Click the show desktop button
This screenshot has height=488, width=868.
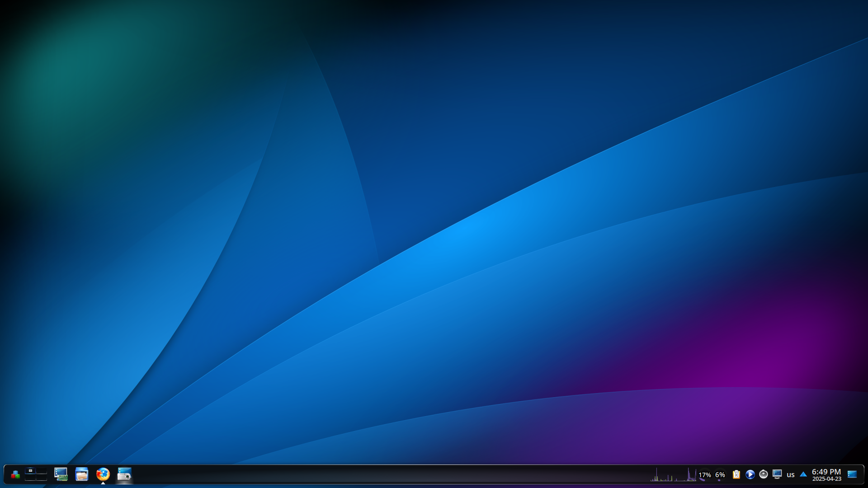852,474
